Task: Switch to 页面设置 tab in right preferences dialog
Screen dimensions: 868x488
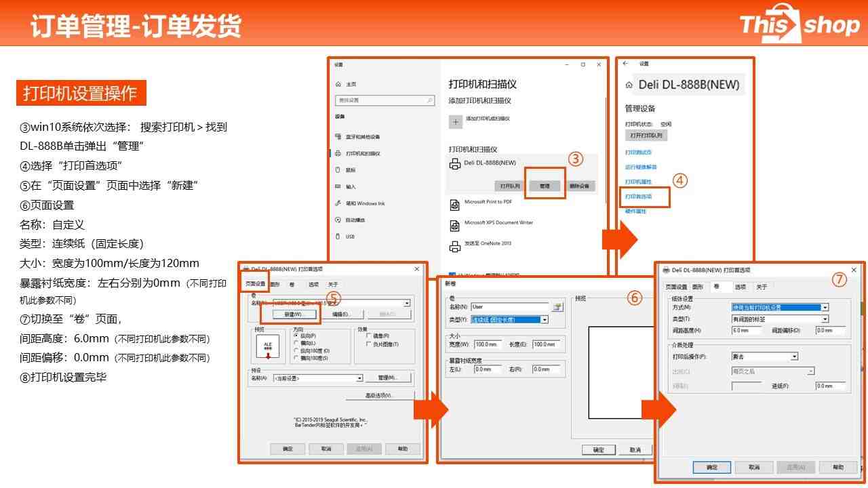Action: pos(676,287)
